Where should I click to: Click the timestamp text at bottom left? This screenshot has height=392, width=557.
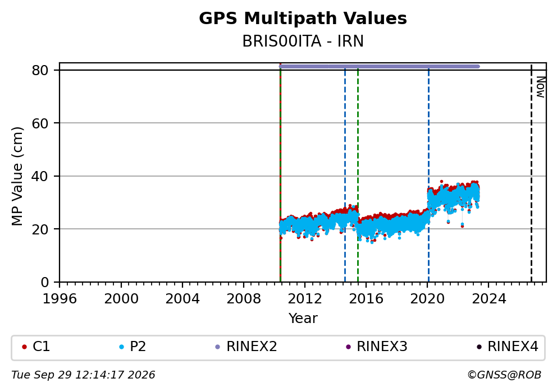coord(83,375)
